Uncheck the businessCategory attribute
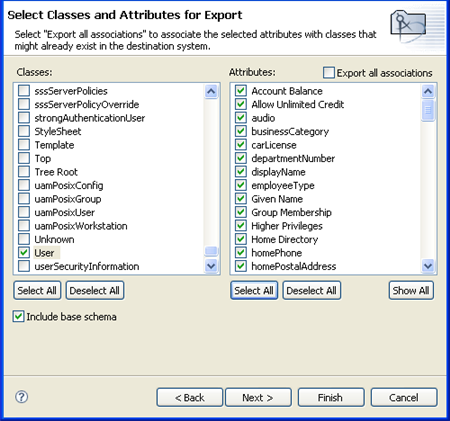450x421 pixels. pyautogui.click(x=241, y=131)
